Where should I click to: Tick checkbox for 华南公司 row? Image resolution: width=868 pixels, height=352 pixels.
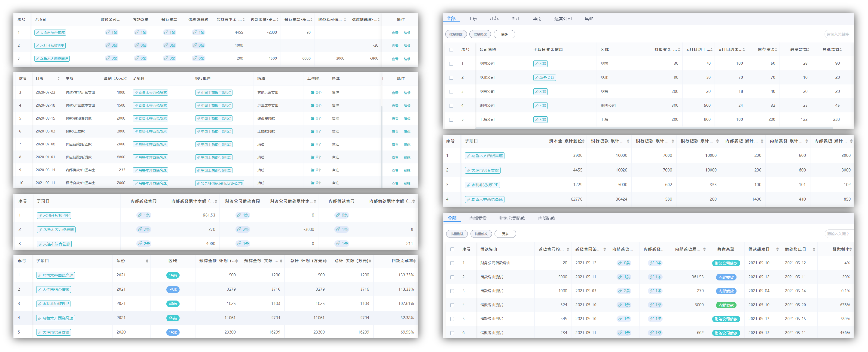click(451, 64)
